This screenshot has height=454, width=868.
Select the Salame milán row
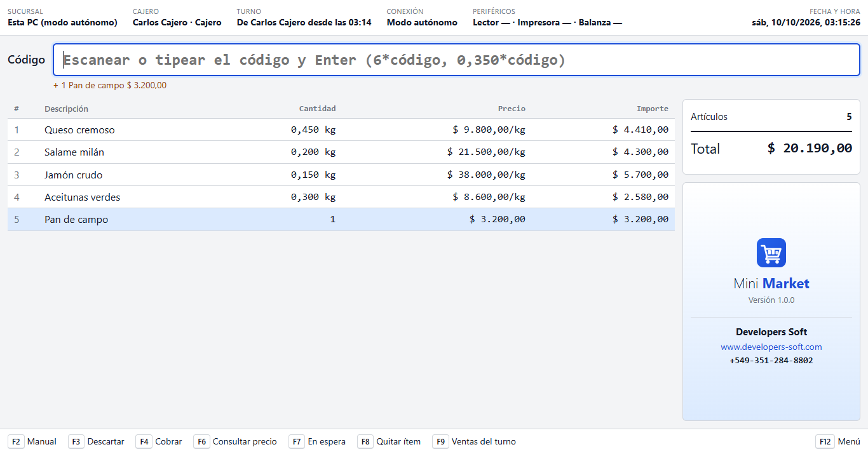(x=341, y=152)
